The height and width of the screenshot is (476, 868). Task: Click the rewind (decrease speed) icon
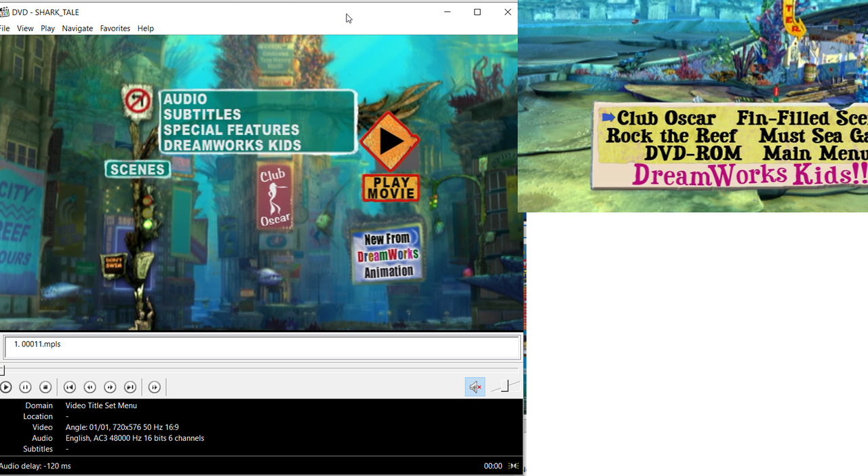tap(90, 387)
